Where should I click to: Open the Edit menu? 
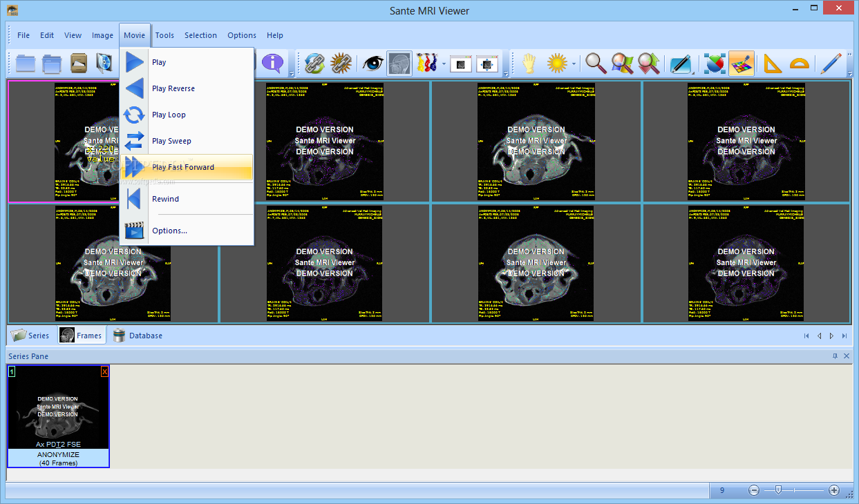pos(47,35)
